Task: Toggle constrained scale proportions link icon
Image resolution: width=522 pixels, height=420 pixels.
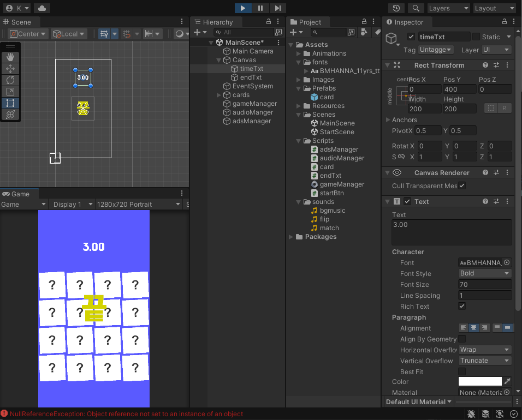Action: [x=401, y=157]
